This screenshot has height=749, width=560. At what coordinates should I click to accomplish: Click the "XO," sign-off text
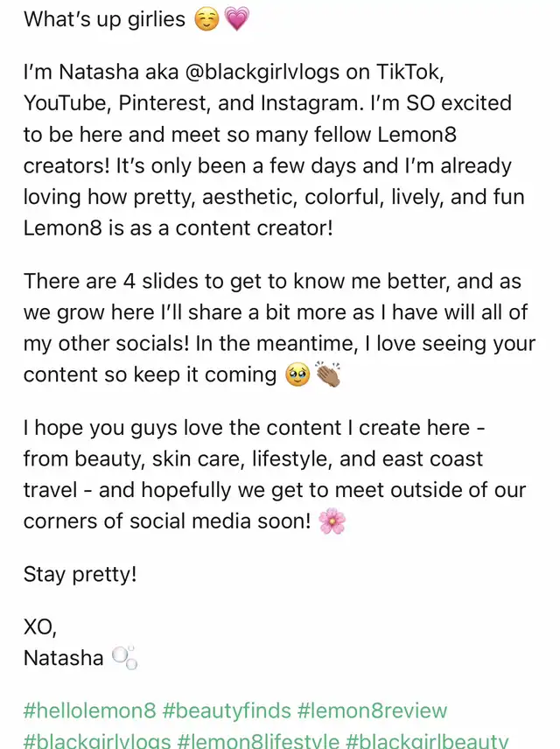pyautogui.click(x=40, y=626)
